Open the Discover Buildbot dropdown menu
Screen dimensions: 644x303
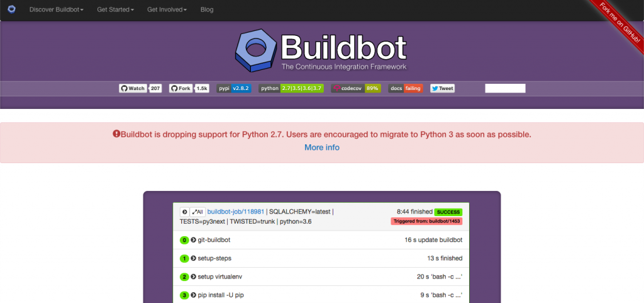click(56, 9)
